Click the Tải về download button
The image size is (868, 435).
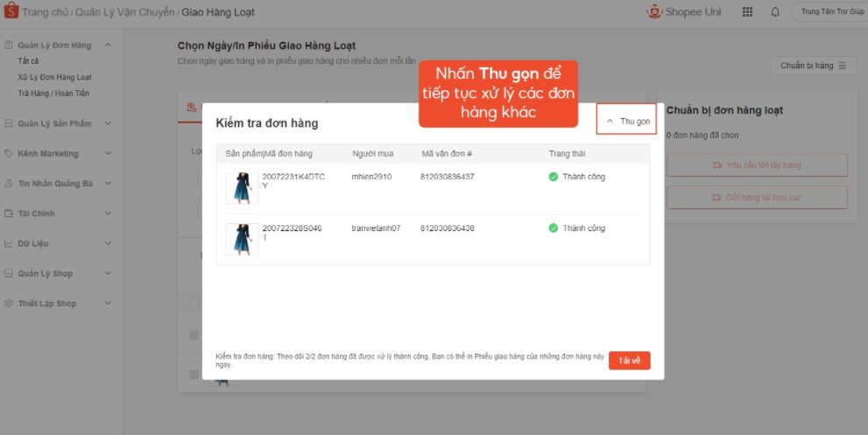pyautogui.click(x=629, y=361)
